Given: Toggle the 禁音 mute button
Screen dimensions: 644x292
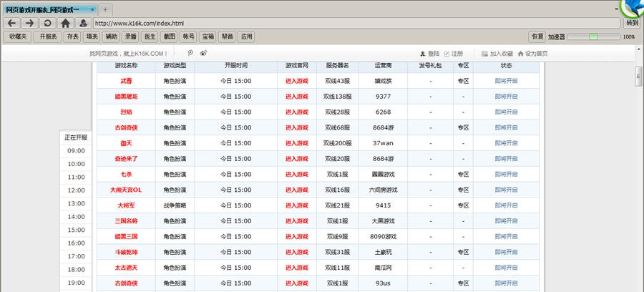Looking at the screenshot, I should point(227,36).
